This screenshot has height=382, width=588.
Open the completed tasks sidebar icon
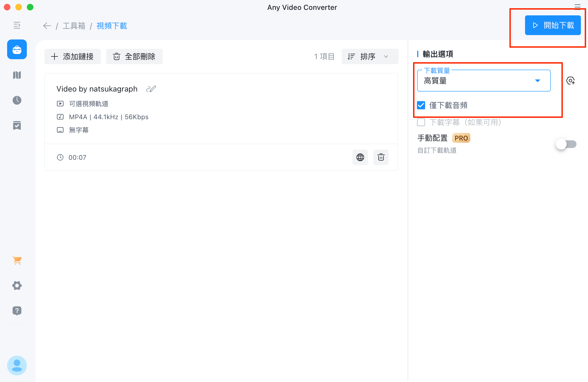[17, 126]
